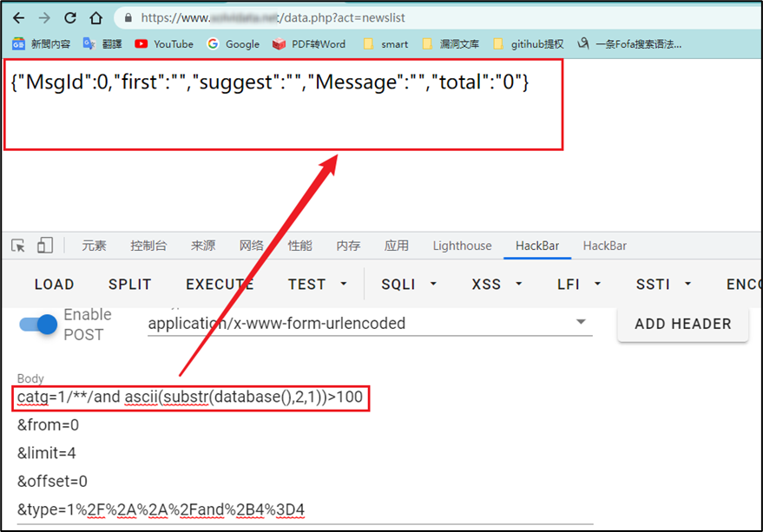This screenshot has width=763, height=532.
Task: Select the active HackBar tab
Action: (x=537, y=246)
